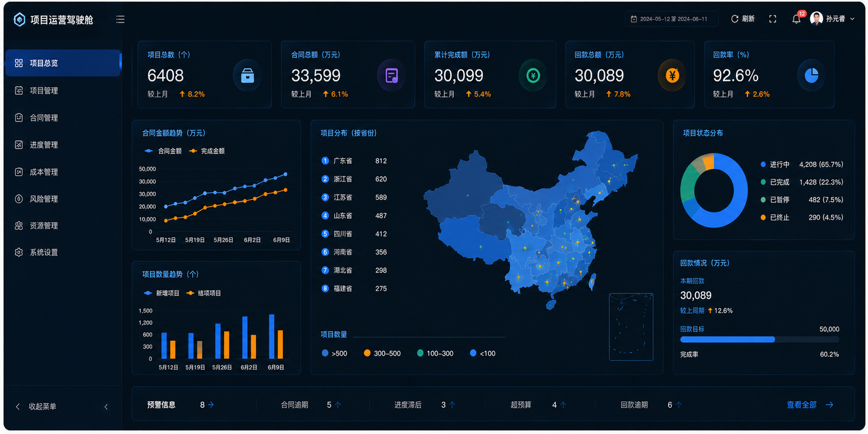Click the green yen icon in 累计完成额 card
The image size is (868, 434).
coord(533,76)
